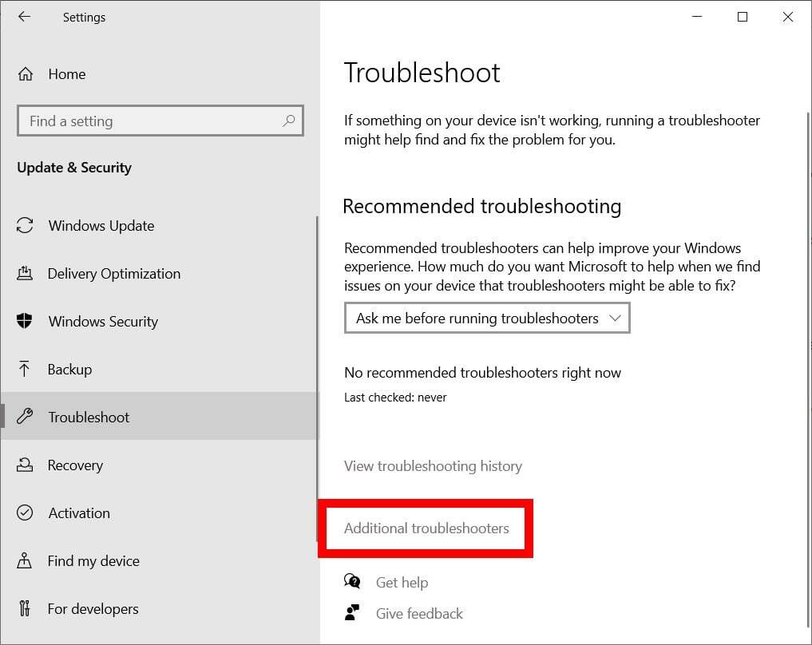
Task: Click the Activation checkmark icon
Action: [x=25, y=513]
